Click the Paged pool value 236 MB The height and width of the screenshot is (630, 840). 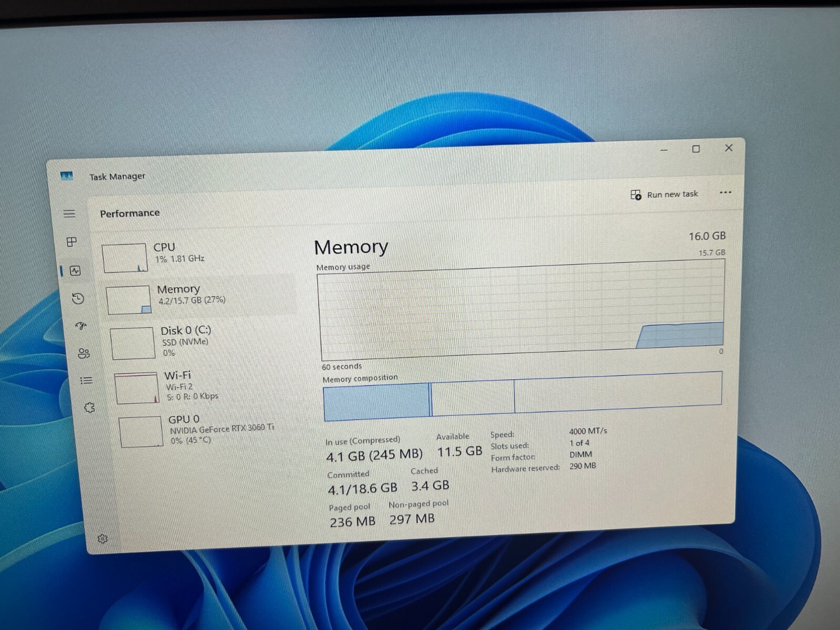(352, 522)
